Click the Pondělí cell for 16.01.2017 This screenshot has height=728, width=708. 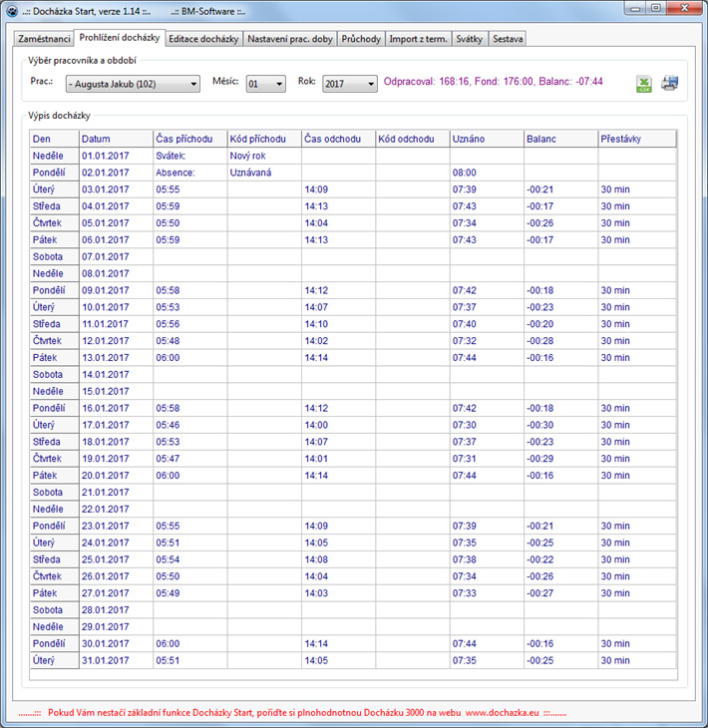[x=54, y=408]
